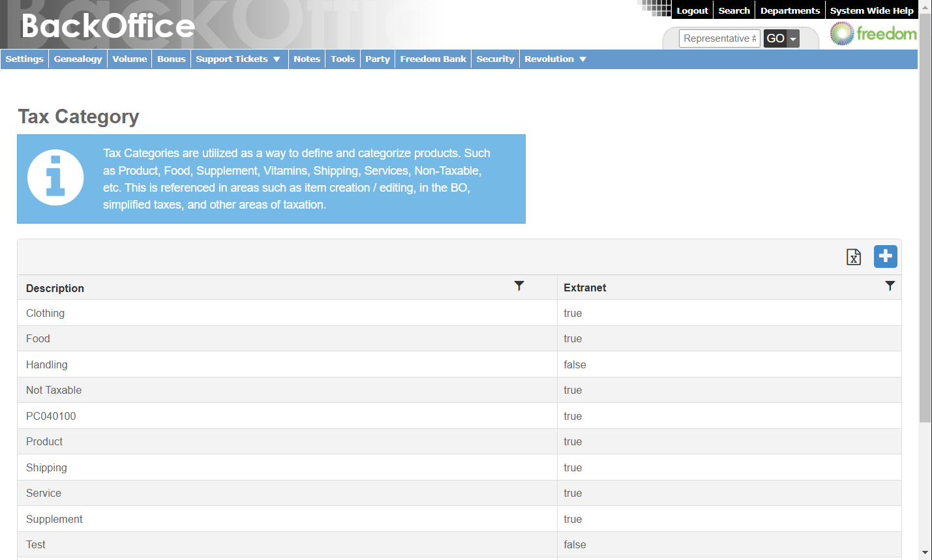Image resolution: width=932 pixels, height=560 pixels.
Task: Switch to the Settings tab
Action: coord(24,59)
